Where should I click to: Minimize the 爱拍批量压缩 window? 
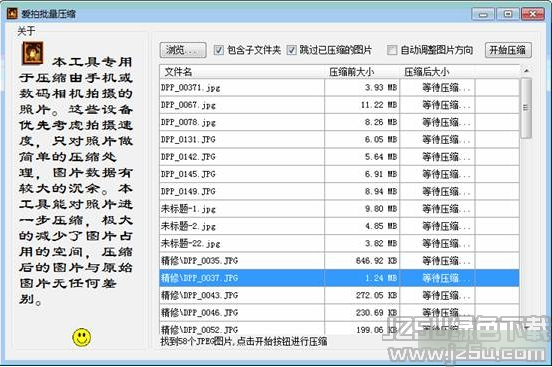click(x=483, y=14)
